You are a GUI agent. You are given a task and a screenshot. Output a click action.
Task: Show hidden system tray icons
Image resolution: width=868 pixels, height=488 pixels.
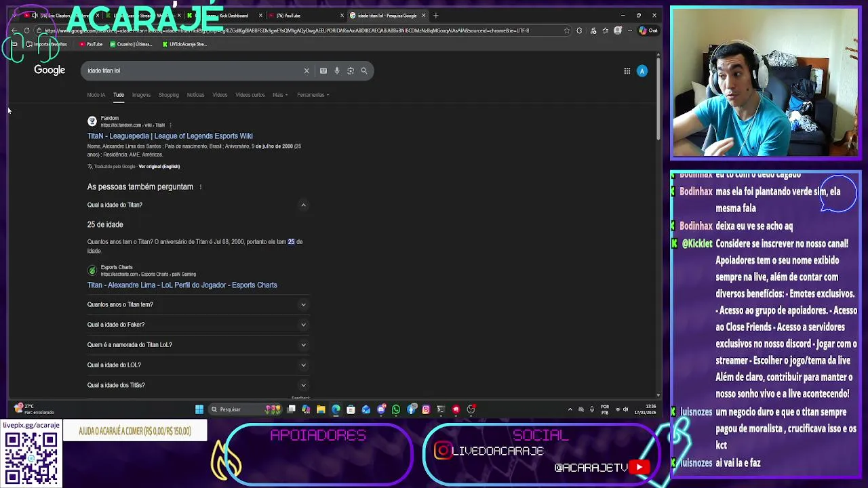coord(570,409)
